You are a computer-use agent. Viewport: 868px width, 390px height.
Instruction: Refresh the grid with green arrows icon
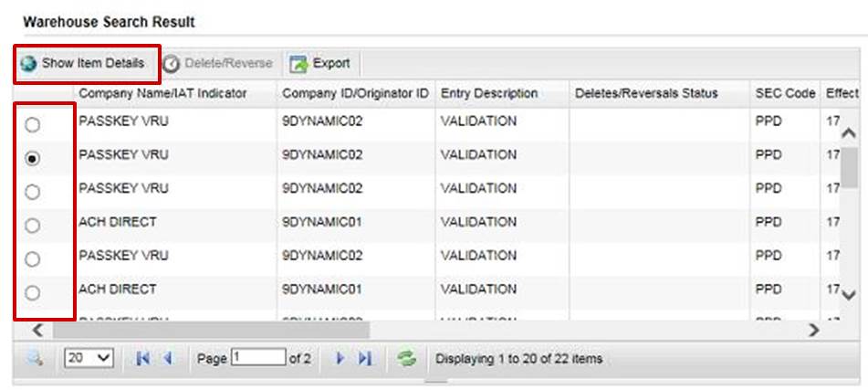(406, 359)
